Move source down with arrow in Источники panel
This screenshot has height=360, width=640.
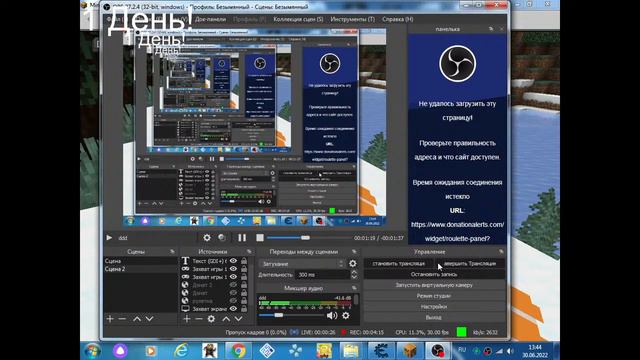(x=238, y=319)
